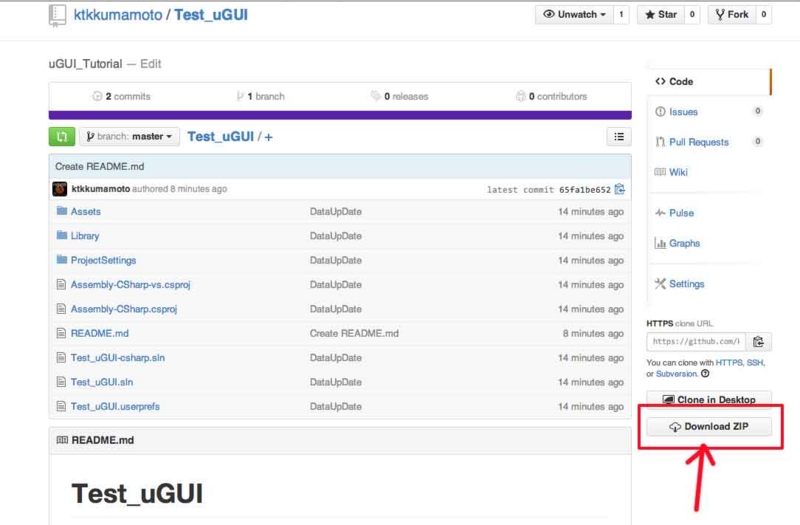Click the fork count 0
Screen dimensions: 800x525
763,14
